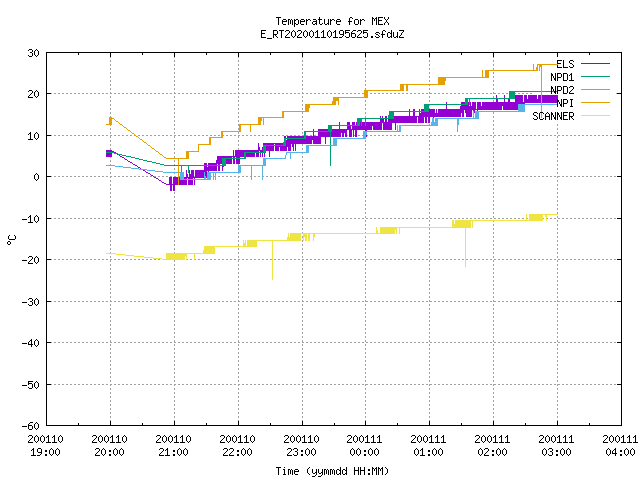Viewport: 640px width, 480px height.
Task: Click the x-axis tick label 200110 19:00
Action: [x=45, y=446]
